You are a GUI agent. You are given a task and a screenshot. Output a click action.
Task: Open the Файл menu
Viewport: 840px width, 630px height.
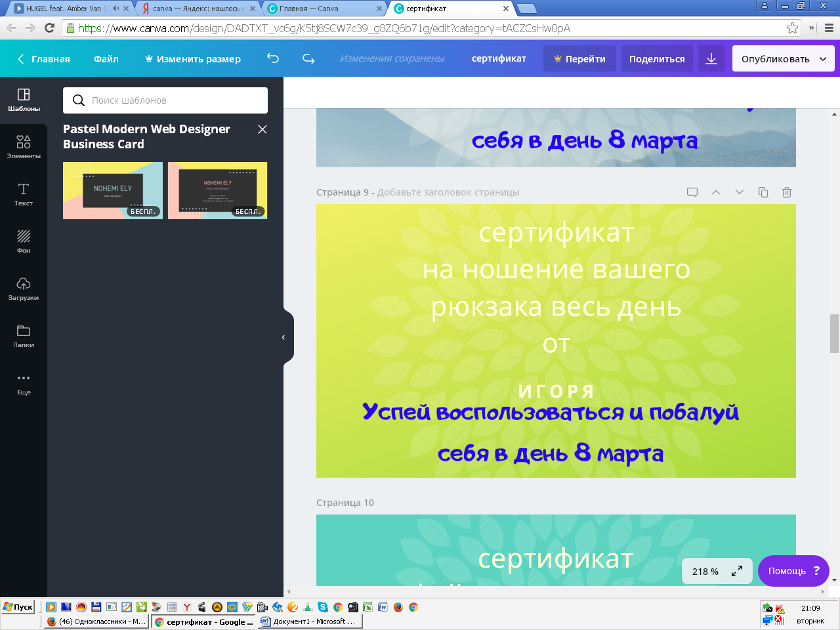click(x=106, y=58)
